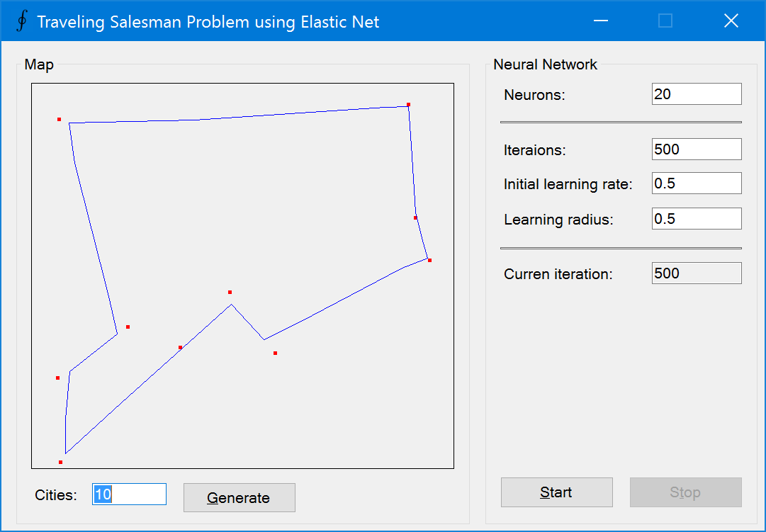Select the city marker near the map center
766x532 pixels.
coord(229,291)
